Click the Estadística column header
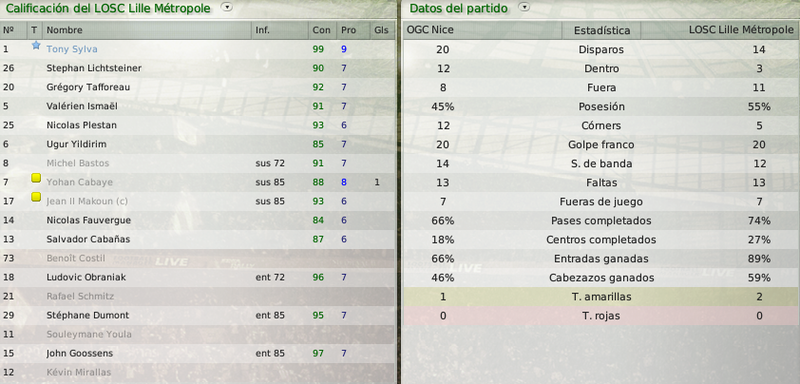 pyautogui.click(x=602, y=31)
